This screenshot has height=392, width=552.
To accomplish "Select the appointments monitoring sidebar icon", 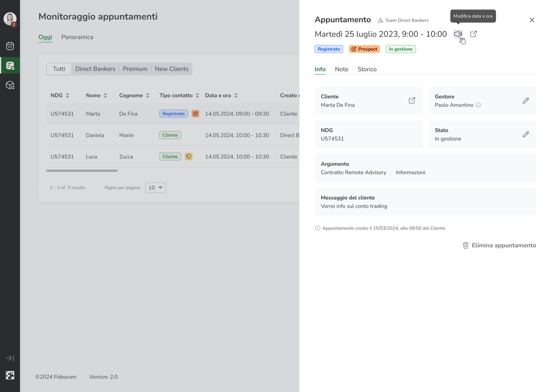I will click(x=10, y=66).
